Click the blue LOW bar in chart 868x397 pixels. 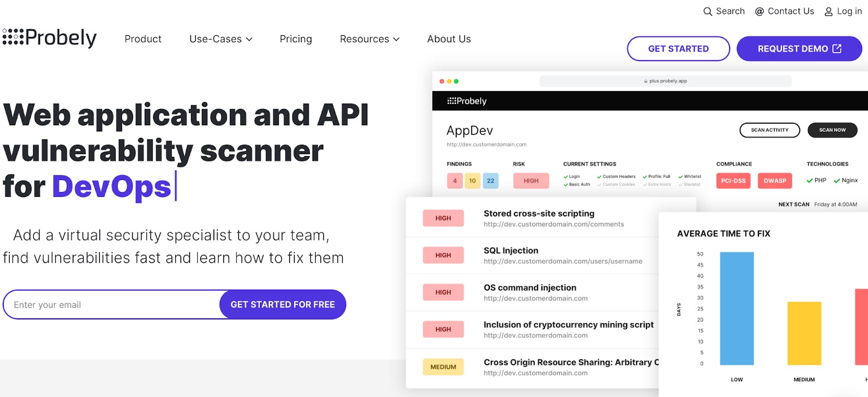click(x=737, y=308)
